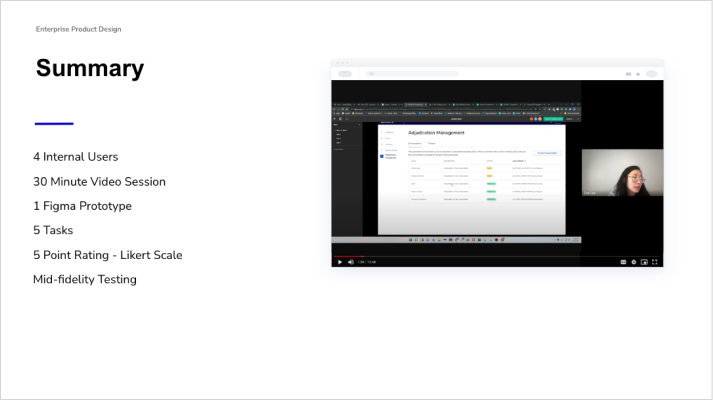Open the first tab under Adjudication Management
This screenshot has width=713, height=400.
coord(415,143)
